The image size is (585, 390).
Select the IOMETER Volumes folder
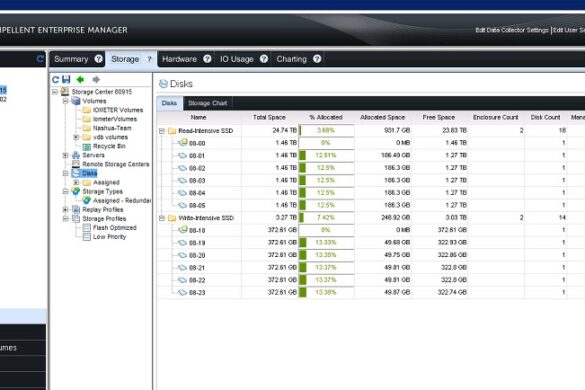click(x=118, y=110)
